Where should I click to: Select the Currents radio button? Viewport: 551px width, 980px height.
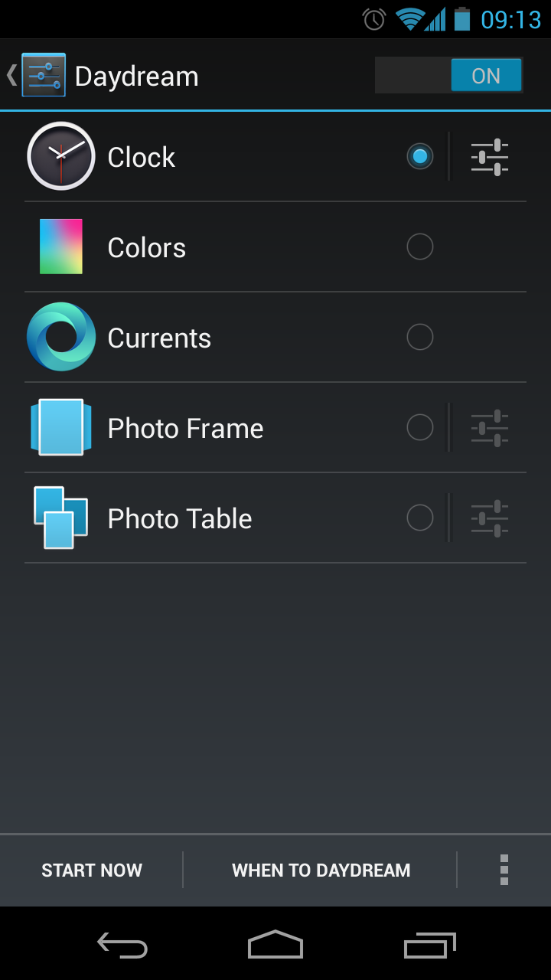coord(419,338)
